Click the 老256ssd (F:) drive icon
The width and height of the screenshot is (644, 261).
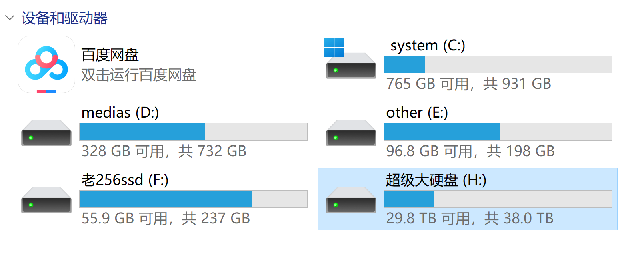pos(46,200)
